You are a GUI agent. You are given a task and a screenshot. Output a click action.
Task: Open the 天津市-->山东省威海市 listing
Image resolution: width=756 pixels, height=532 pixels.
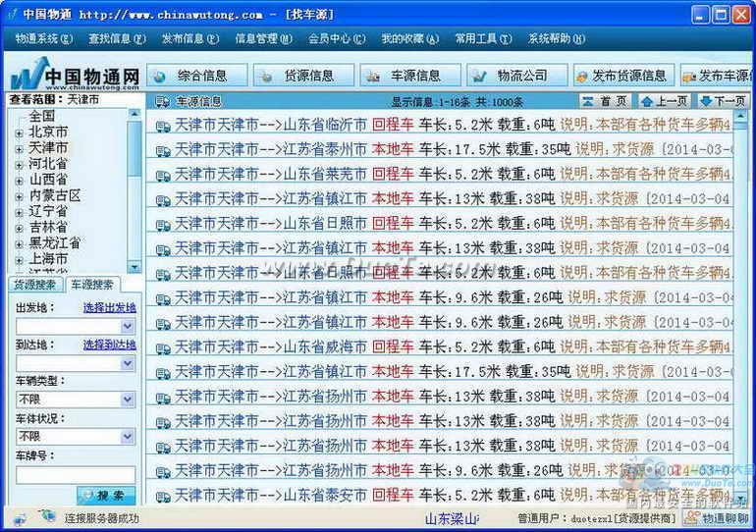pos(271,346)
